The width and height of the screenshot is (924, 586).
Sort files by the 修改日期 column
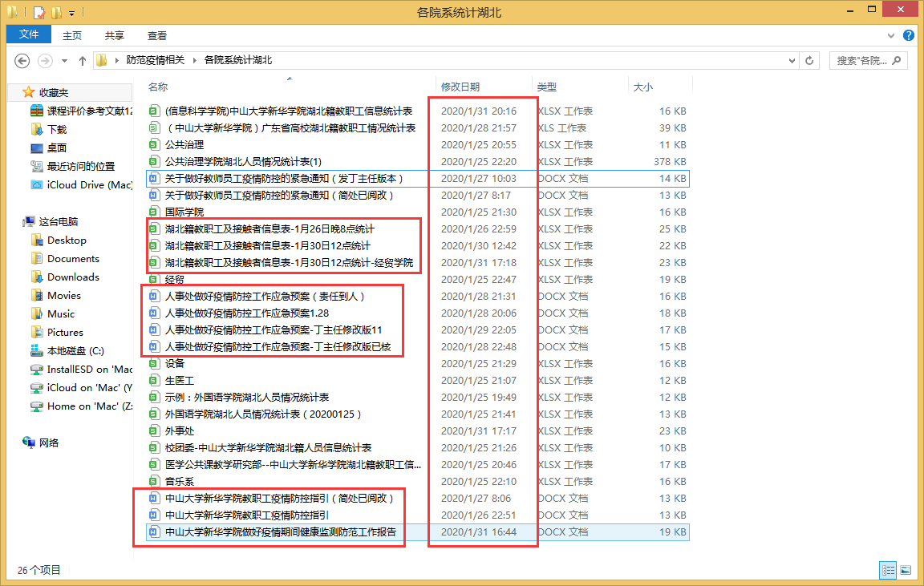click(x=460, y=87)
